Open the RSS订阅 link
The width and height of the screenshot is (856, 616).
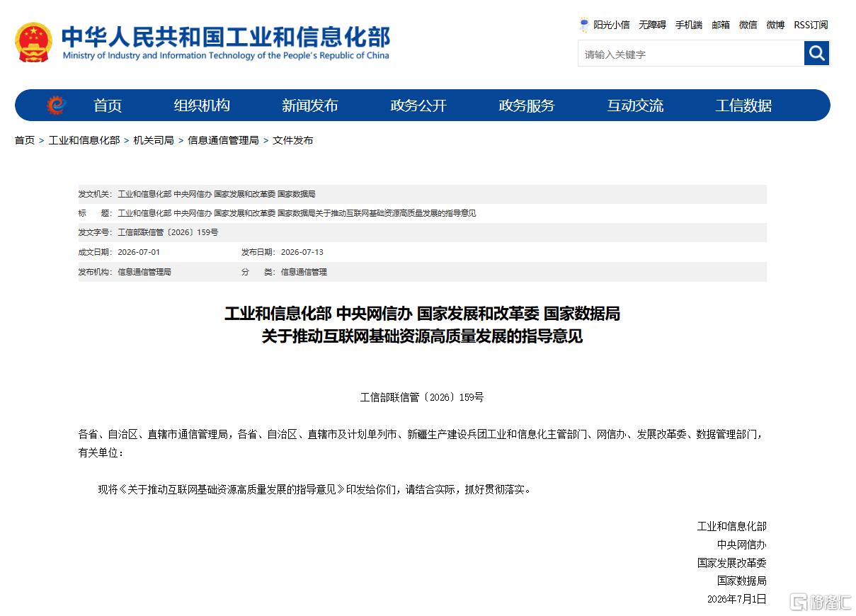pyautogui.click(x=811, y=25)
